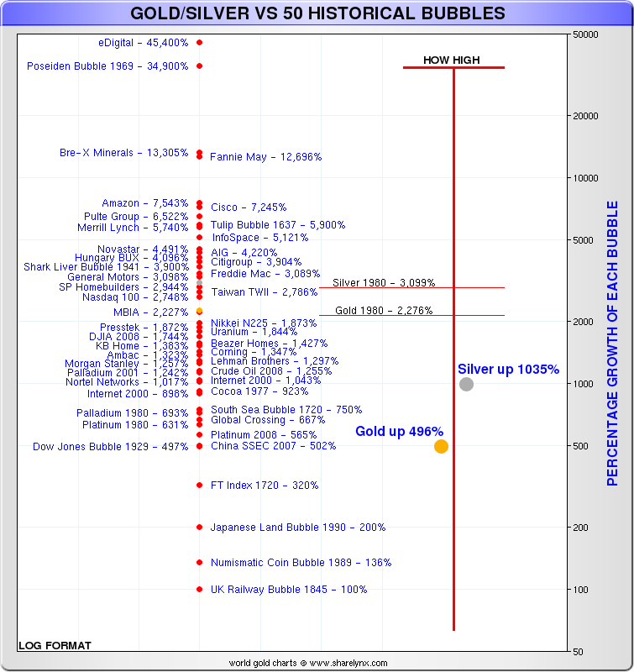Select Dow Jones Bubble 1929 – 497% label
Image resolution: width=634 pixels, height=672 pixels.
111,447
